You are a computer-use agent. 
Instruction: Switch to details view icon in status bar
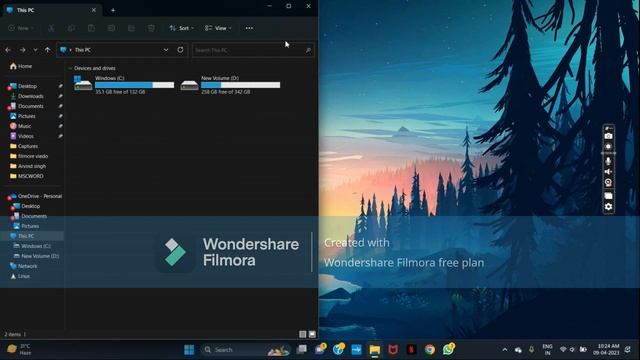[x=302, y=334]
